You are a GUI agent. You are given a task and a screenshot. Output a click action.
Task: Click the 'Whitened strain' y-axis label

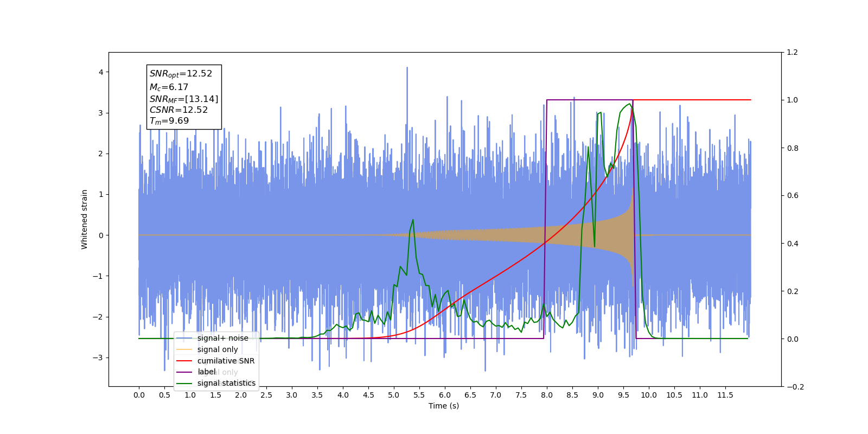click(84, 219)
